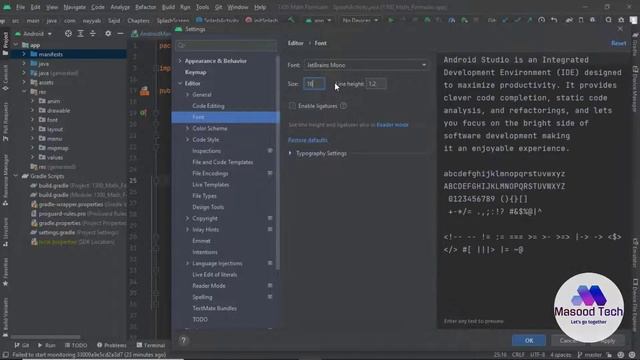The height and width of the screenshot is (360, 640).
Task: Click the master git branch status widget
Action: click(589, 355)
